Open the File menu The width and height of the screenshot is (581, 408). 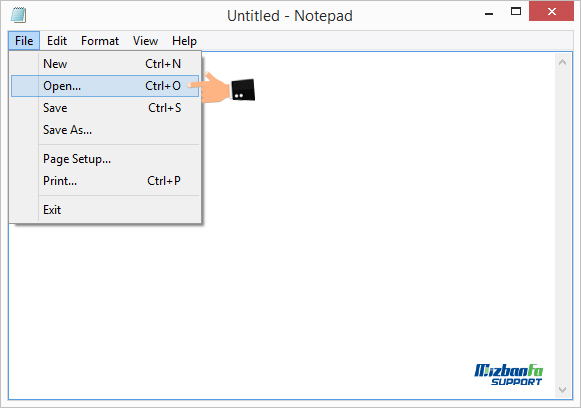coord(24,41)
